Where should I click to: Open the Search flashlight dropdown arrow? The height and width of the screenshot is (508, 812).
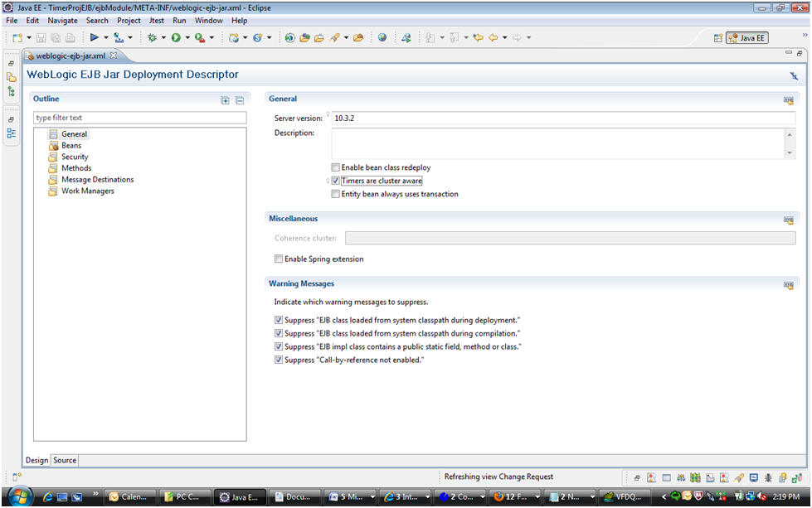click(346, 38)
